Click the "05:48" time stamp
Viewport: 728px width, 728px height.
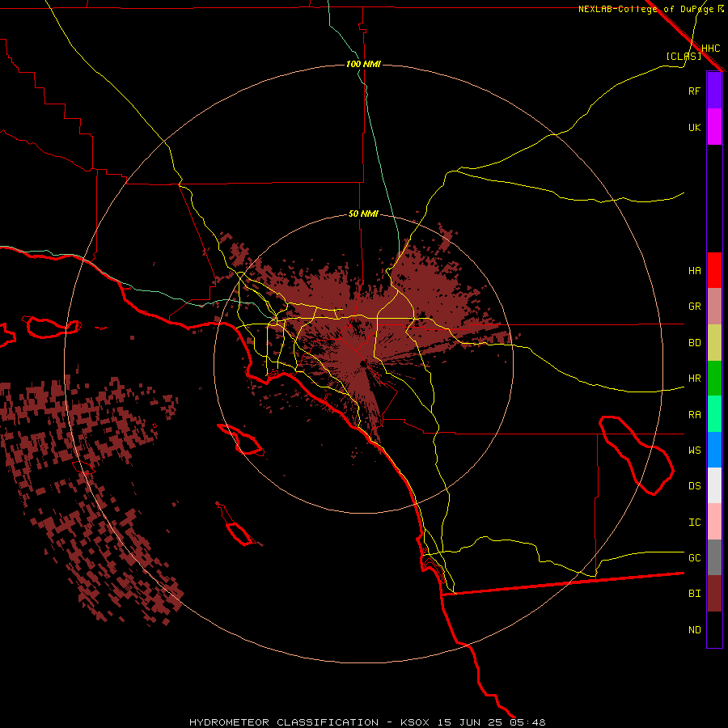[x=527, y=722]
